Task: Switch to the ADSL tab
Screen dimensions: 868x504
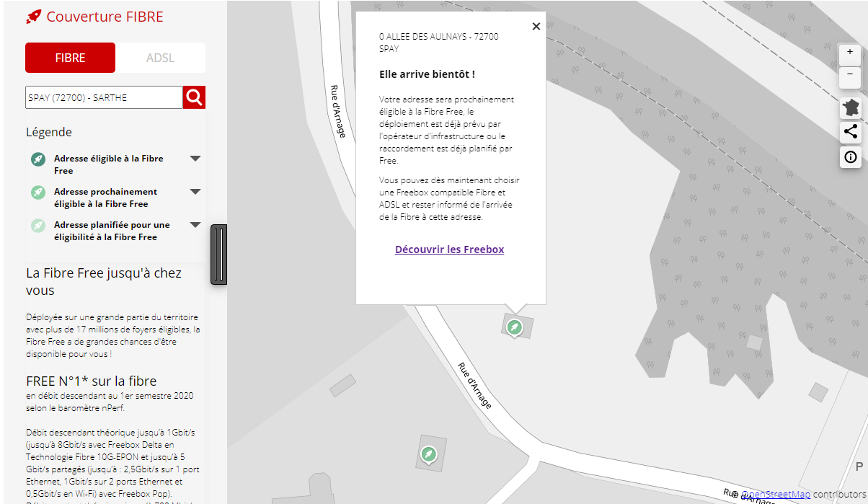Action: 160,58
